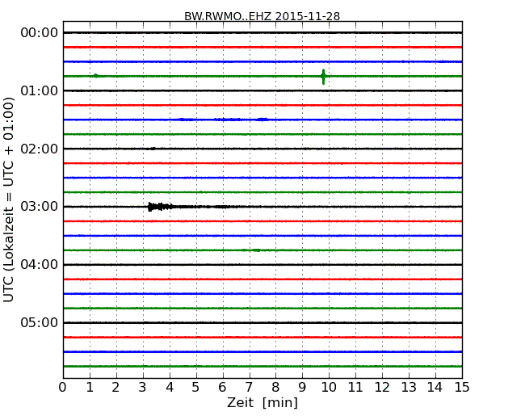Click the small green blip near minute 1
This screenshot has width=525, height=420.
[x=96, y=76]
